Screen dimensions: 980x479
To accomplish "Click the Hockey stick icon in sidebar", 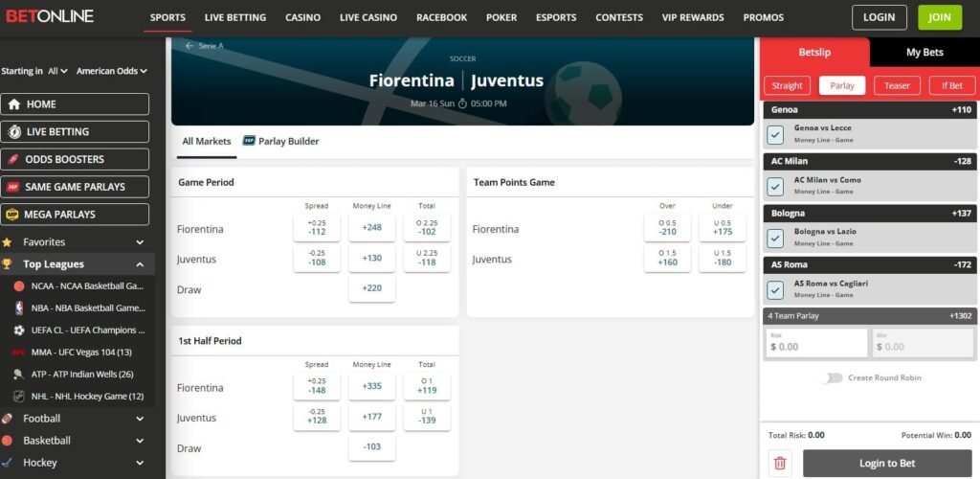I will [7, 463].
